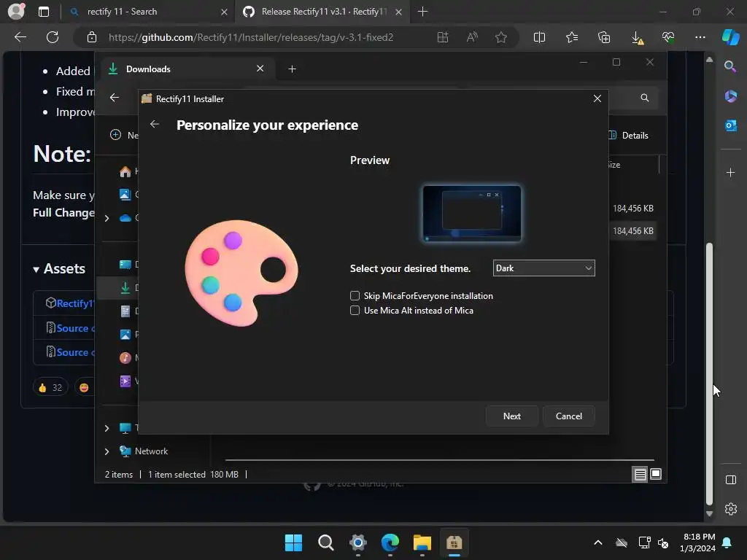This screenshot has height=560, width=747.
Task: Open Edge tab actions menu
Action: (x=43, y=12)
